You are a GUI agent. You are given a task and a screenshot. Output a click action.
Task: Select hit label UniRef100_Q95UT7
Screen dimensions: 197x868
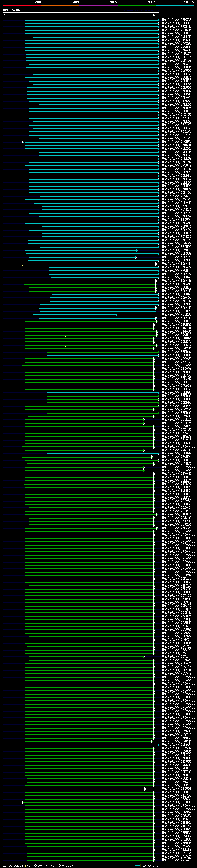click(177, 250)
